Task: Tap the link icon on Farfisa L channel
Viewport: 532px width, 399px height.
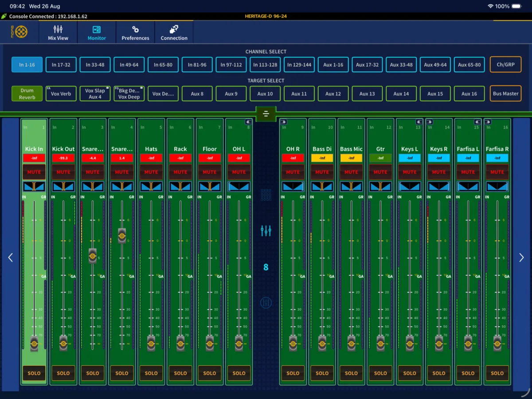Action: point(477,122)
